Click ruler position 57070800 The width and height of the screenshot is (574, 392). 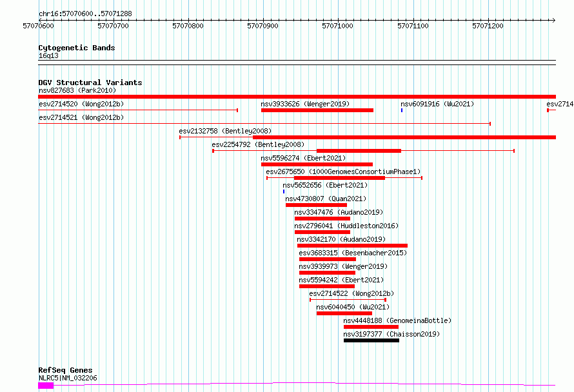[x=188, y=26]
